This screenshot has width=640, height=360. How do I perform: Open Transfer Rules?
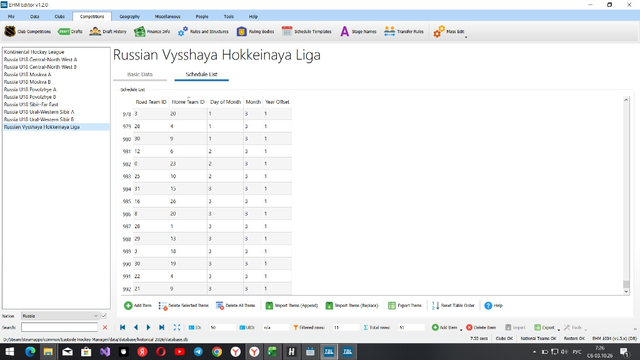tap(404, 31)
